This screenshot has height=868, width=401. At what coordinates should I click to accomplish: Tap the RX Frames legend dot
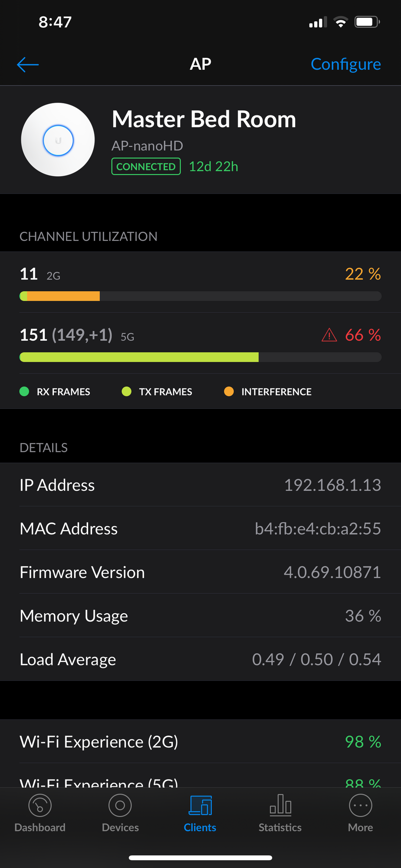click(x=24, y=391)
